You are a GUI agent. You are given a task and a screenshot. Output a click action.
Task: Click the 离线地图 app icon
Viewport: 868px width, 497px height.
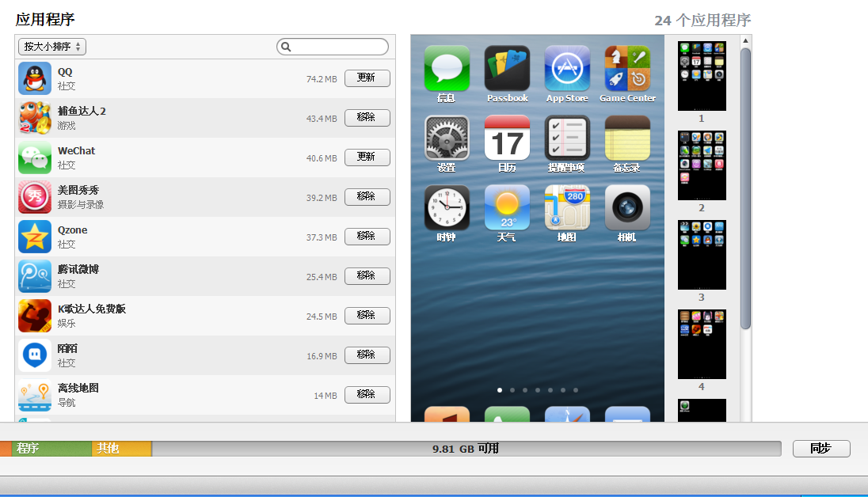pos(35,395)
